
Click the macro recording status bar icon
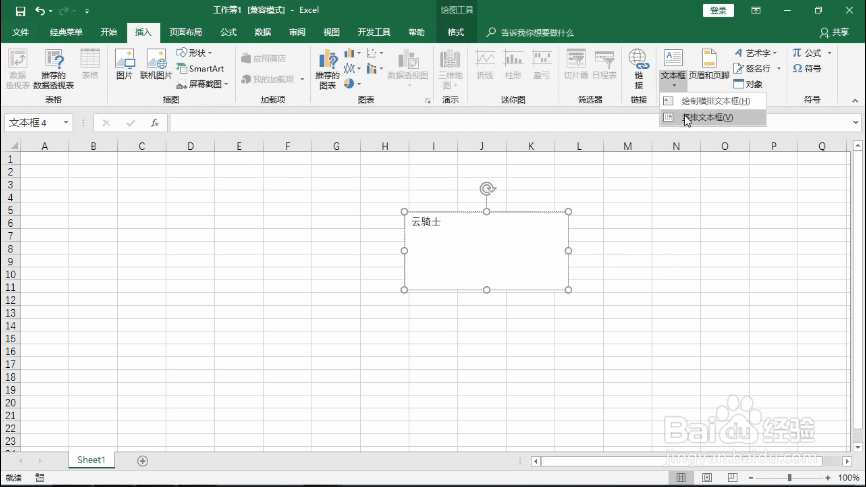(x=40, y=478)
